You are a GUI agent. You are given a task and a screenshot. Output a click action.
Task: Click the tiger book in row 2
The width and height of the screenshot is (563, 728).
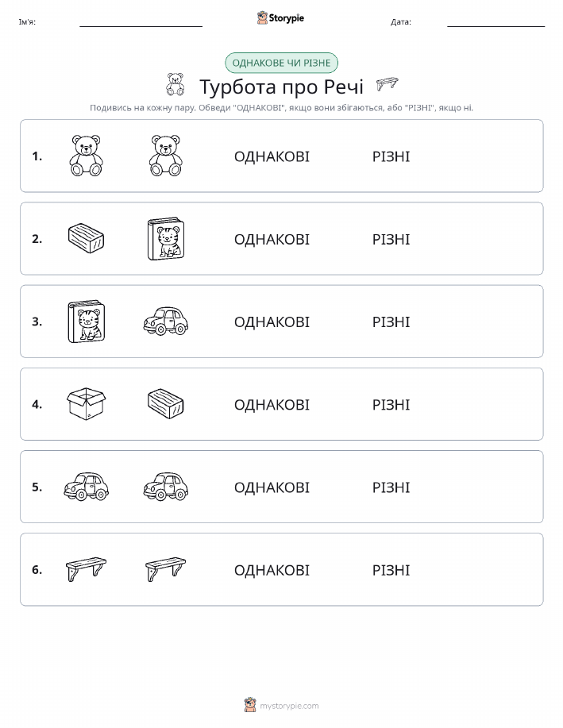coord(166,239)
